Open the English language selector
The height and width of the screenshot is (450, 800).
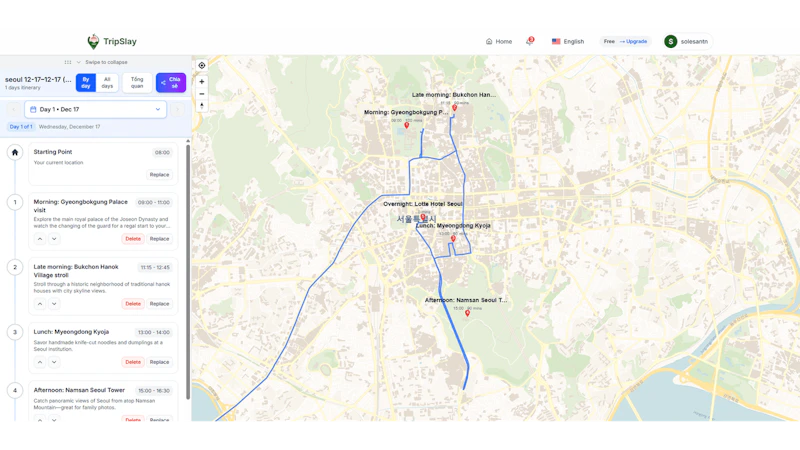[568, 41]
